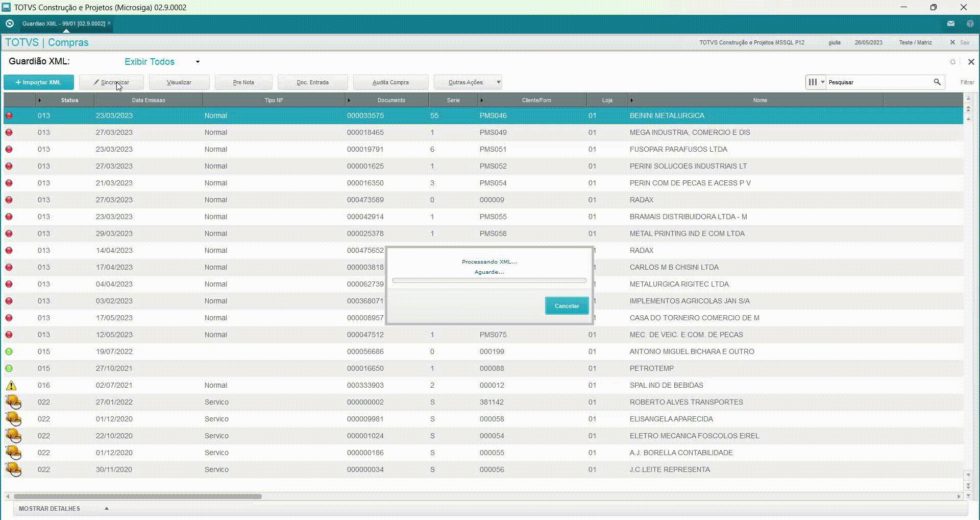Close the Guardiao XML tab

(109, 23)
